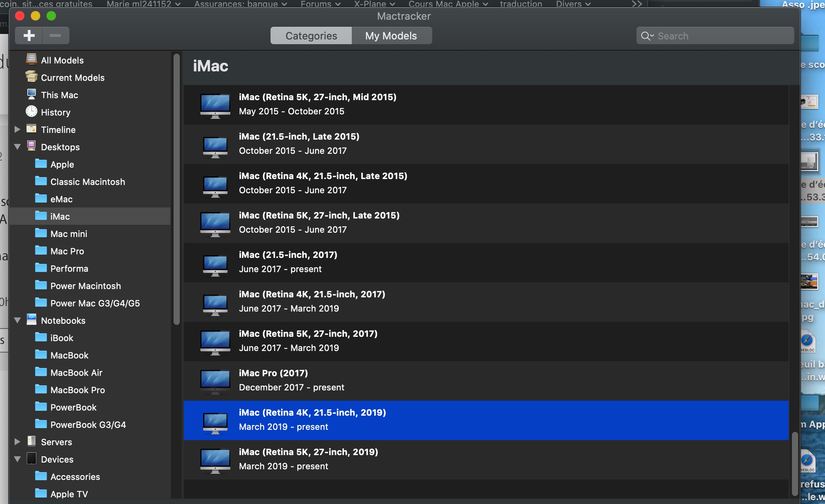Switch to the My Models tab

pyautogui.click(x=391, y=36)
